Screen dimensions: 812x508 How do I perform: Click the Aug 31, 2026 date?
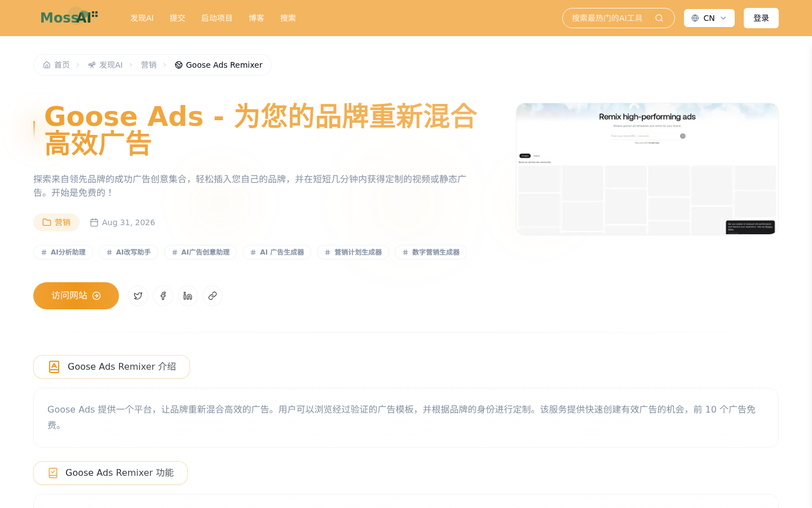pyautogui.click(x=122, y=222)
